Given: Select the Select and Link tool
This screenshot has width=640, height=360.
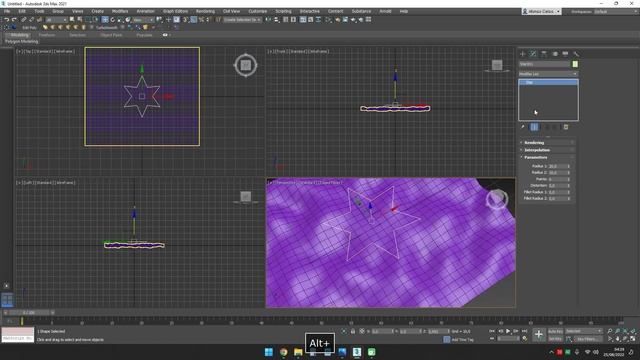Looking at the screenshot, I should pos(24,20).
